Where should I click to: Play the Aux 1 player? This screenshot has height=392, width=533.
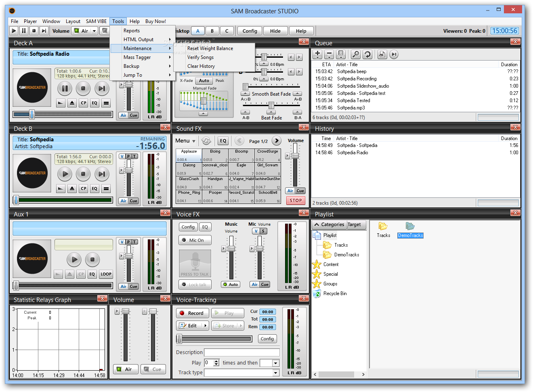74,260
